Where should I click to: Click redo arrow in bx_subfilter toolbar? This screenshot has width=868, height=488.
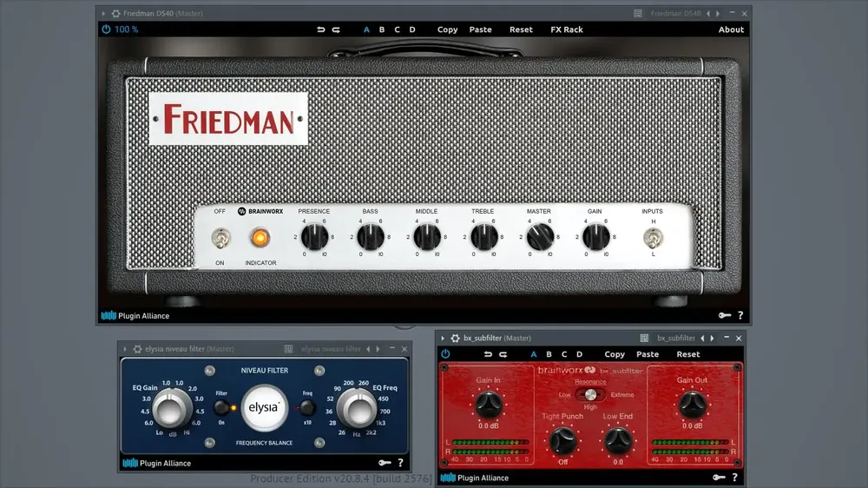(x=503, y=354)
